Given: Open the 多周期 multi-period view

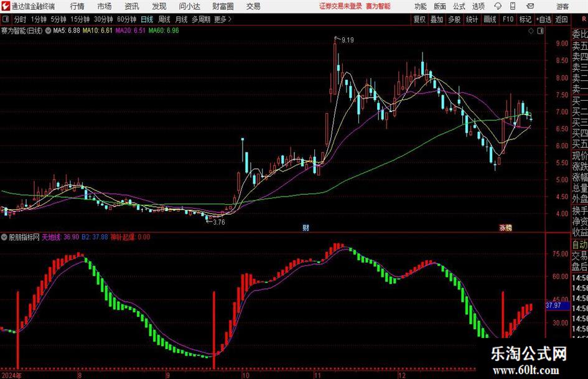Looking at the screenshot, I should point(201,19).
